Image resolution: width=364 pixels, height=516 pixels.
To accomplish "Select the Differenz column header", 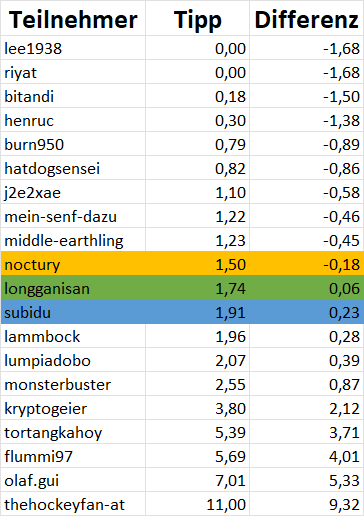I will coord(307,18).
